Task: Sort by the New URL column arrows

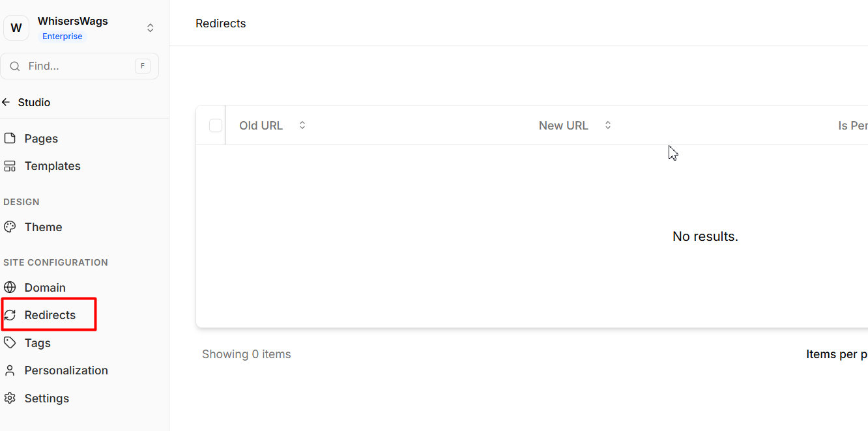Action: tap(608, 125)
